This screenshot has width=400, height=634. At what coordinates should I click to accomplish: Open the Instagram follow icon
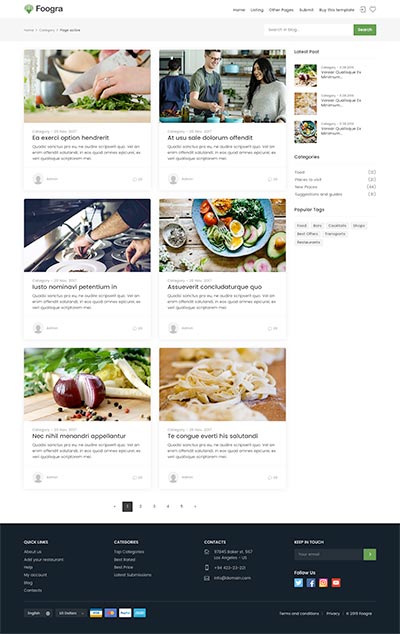(324, 583)
